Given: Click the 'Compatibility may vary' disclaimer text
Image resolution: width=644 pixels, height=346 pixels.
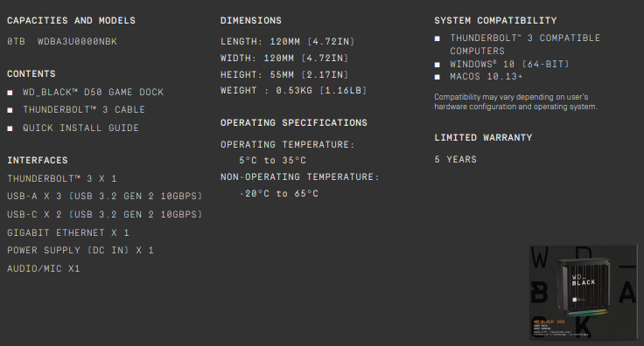Looking at the screenshot, I should (516, 101).
